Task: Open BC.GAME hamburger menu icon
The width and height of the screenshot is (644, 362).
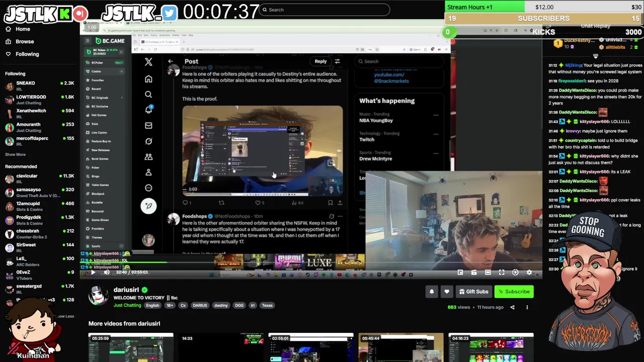Action: tap(88, 41)
